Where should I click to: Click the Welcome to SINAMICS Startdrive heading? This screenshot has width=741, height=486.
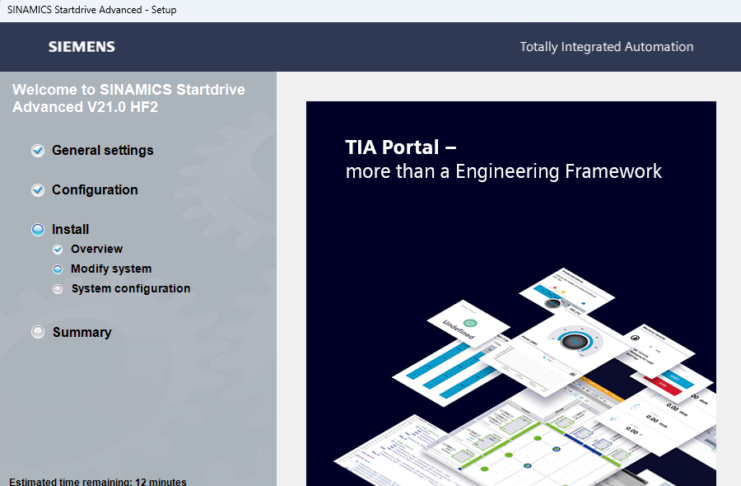tap(128, 98)
